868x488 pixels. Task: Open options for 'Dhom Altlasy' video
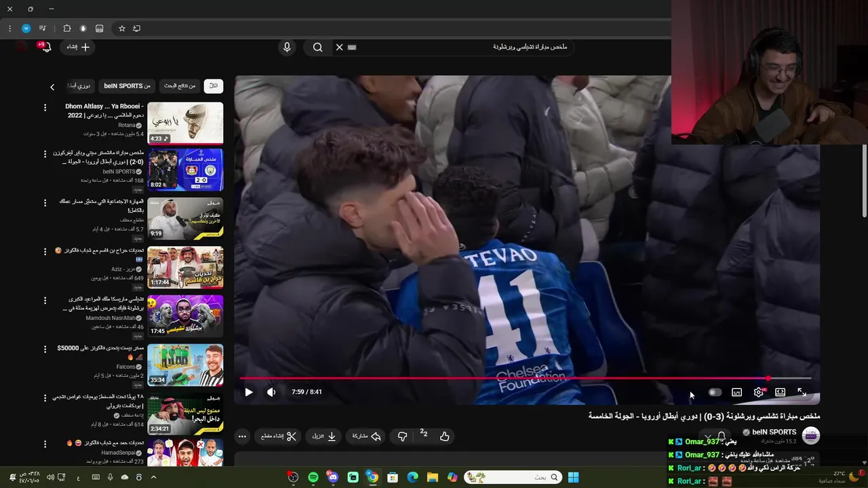click(x=45, y=108)
